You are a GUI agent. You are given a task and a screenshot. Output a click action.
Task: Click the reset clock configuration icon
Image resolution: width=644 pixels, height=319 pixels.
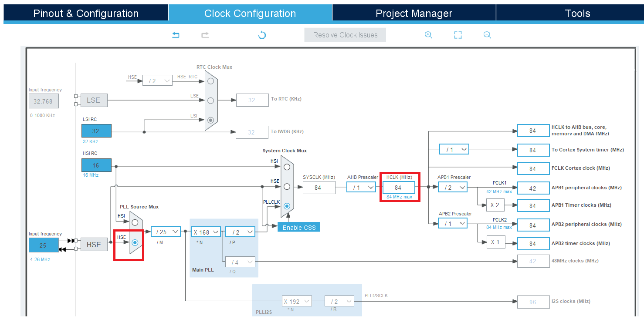(262, 35)
